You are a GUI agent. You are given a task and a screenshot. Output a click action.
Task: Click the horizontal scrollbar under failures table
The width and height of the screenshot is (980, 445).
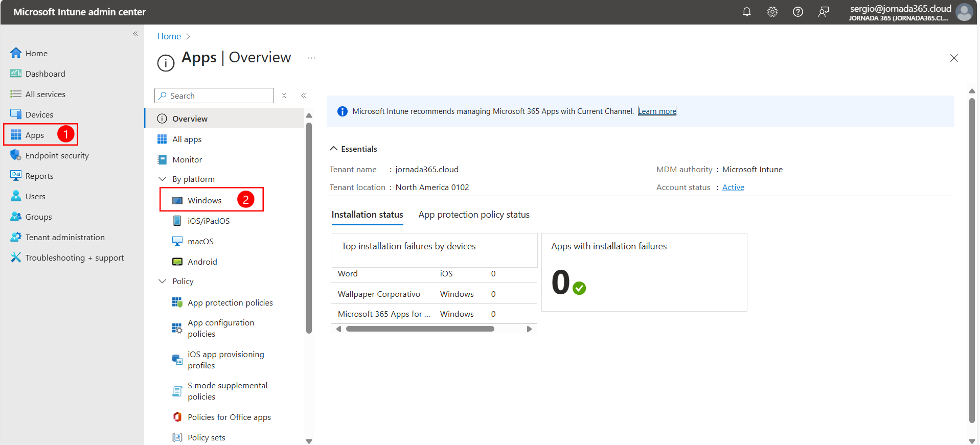point(420,329)
